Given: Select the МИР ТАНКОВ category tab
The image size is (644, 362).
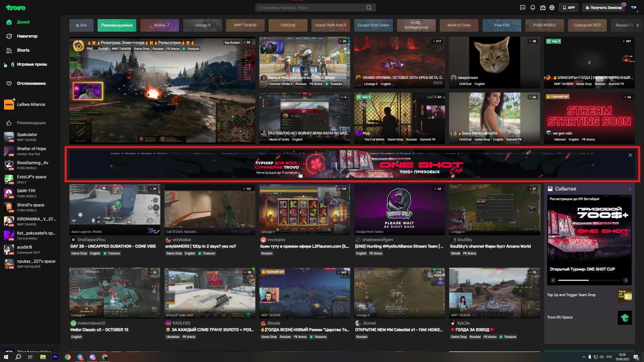Looking at the screenshot, I should [x=245, y=25].
